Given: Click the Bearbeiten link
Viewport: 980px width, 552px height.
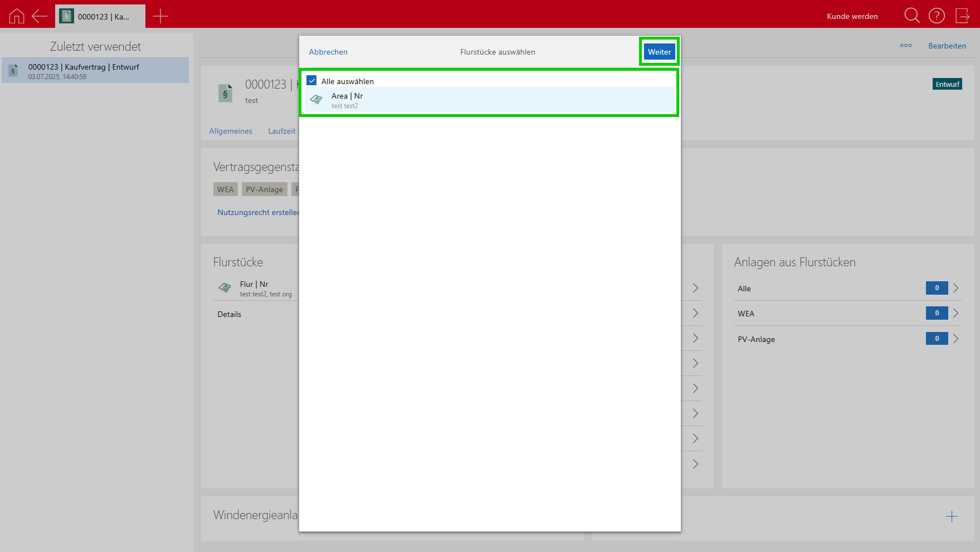Looking at the screenshot, I should pyautogui.click(x=947, y=46).
